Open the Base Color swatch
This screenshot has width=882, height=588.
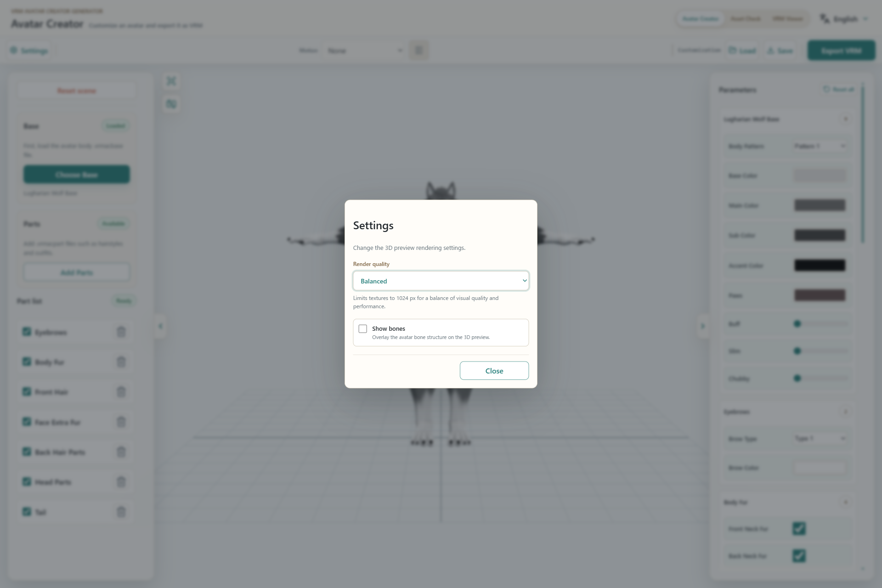click(820, 175)
